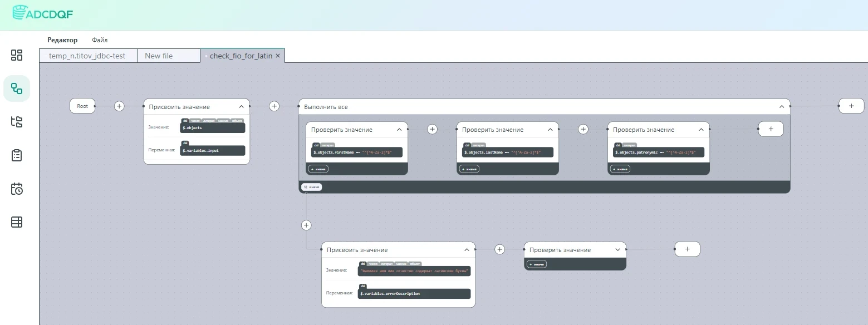Switch to the temp_n.titov_jdbc-test tab

coord(88,56)
